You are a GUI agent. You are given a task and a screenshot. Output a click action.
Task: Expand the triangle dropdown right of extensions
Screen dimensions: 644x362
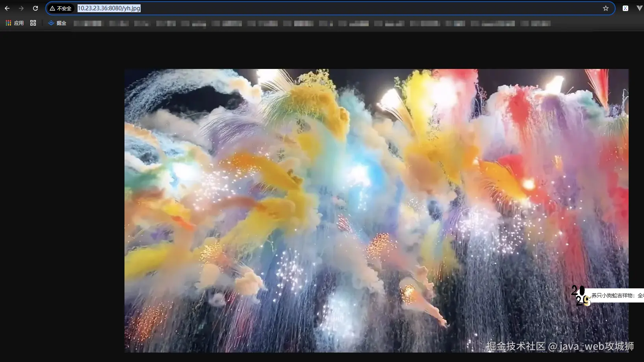point(640,8)
